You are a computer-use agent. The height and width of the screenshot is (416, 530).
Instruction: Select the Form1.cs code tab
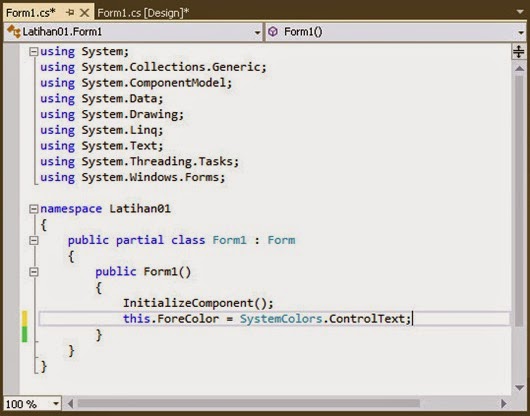[x=30, y=13]
